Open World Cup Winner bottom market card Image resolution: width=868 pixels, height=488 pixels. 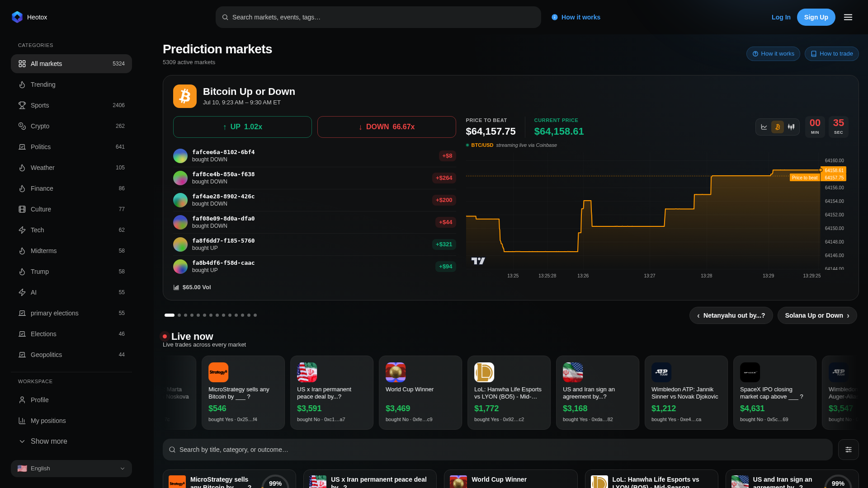(x=510, y=479)
